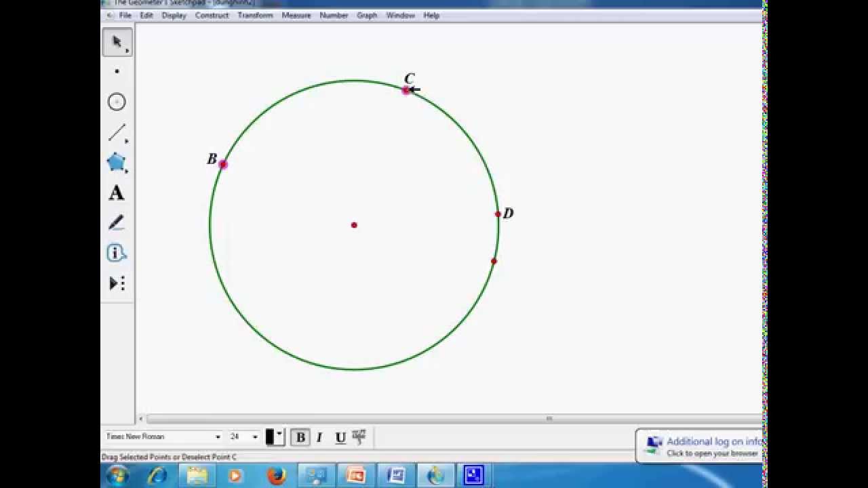This screenshot has height=488, width=868.
Task: Select the Information tool
Action: [x=117, y=253]
